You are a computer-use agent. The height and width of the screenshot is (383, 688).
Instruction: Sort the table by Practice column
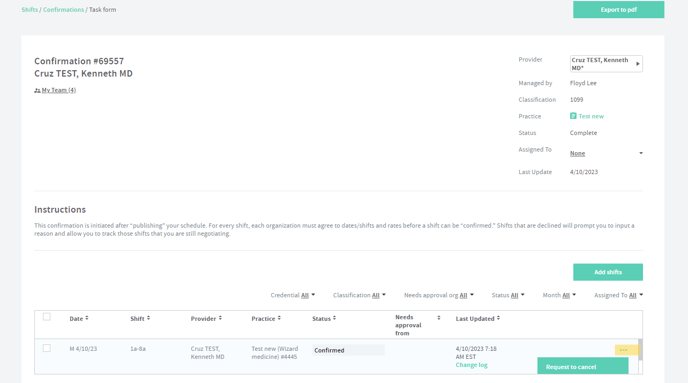(266, 319)
